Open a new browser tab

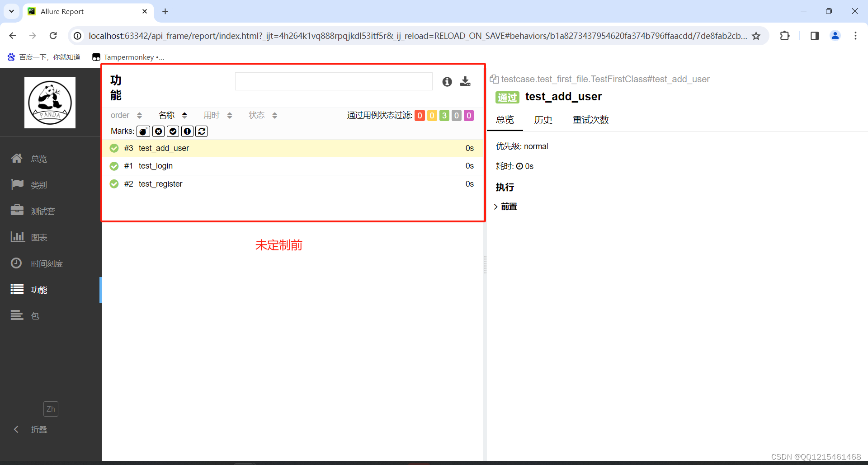pos(165,11)
